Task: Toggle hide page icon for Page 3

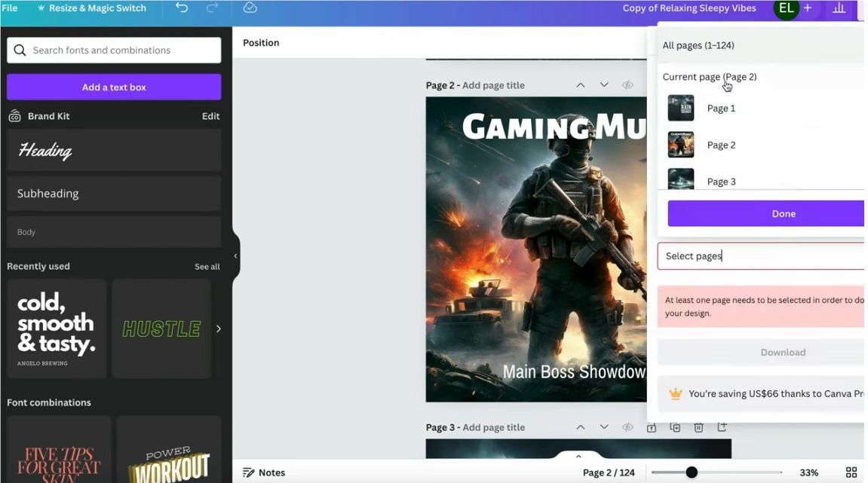Action: point(627,427)
